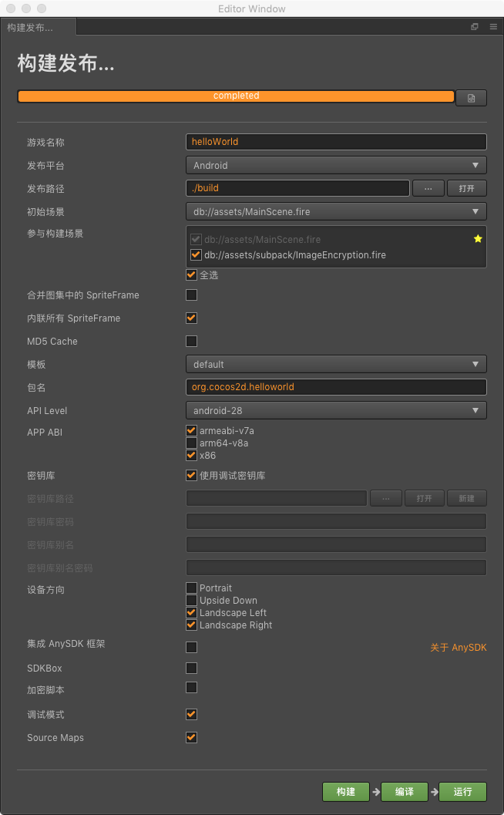Image resolution: width=504 pixels, height=815 pixels.
Task: Open the build log file icon
Action: (x=471, y=98)
